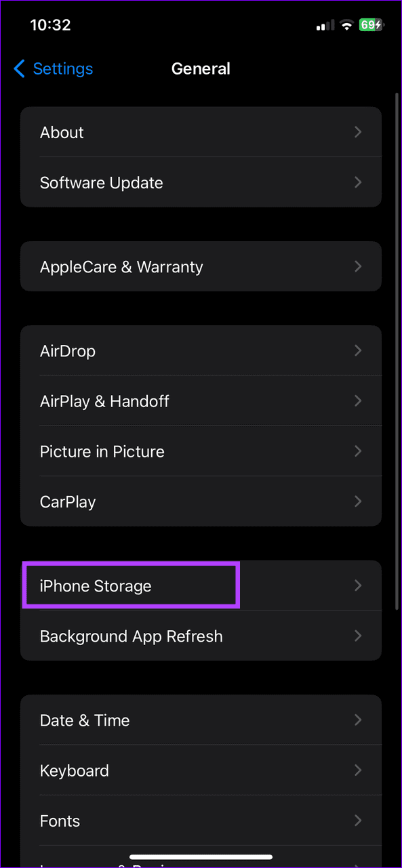The height and width of the screenshot is (868, 402).
Task: Tap the charging battery indicator
Action: pos(371,25)
